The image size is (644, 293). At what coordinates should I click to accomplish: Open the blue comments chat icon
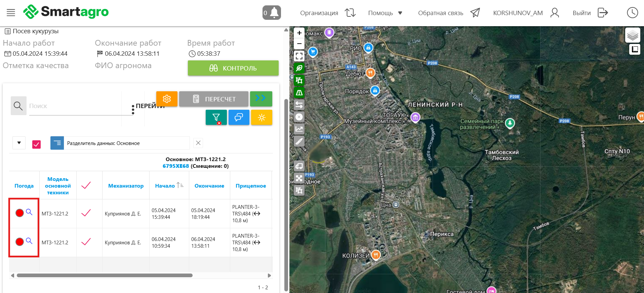(x=239, y=117)
